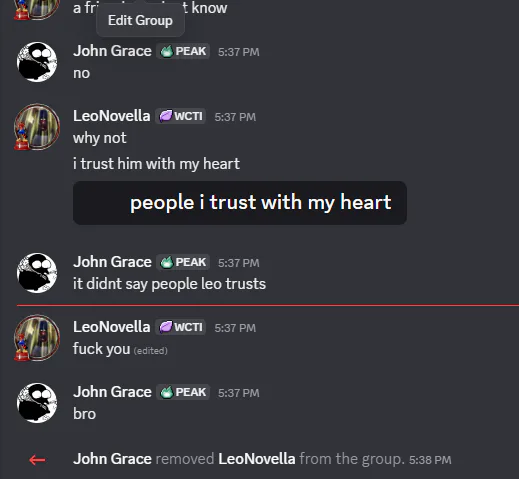Click LeoNovella's avatar beside "fuck you" message

[x=37, y=338]
